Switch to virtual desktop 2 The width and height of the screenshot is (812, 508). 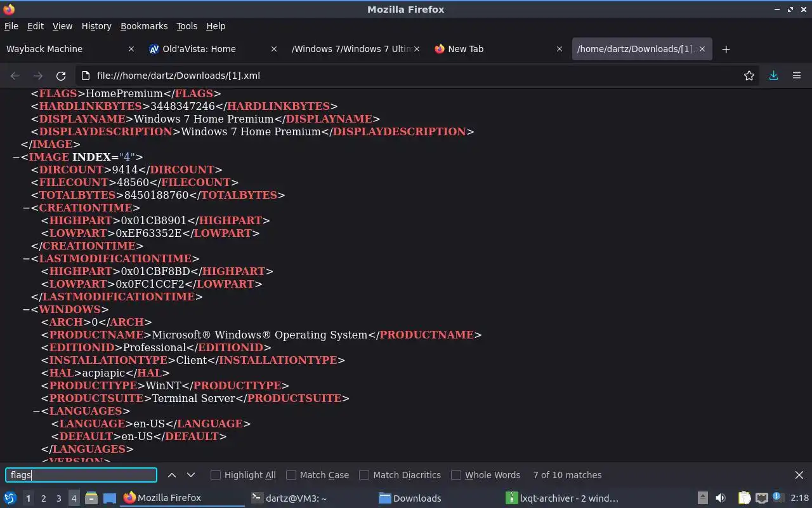point(43,498)
